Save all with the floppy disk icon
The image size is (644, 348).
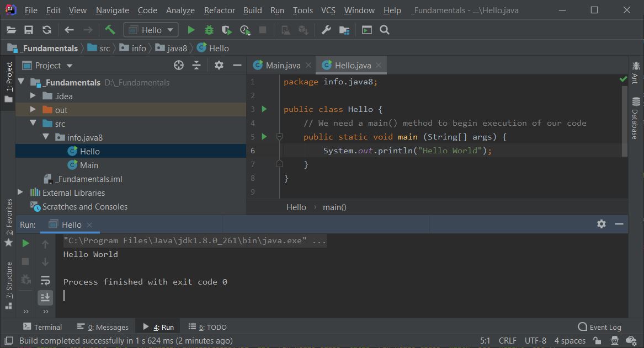(x=28, y=30)
